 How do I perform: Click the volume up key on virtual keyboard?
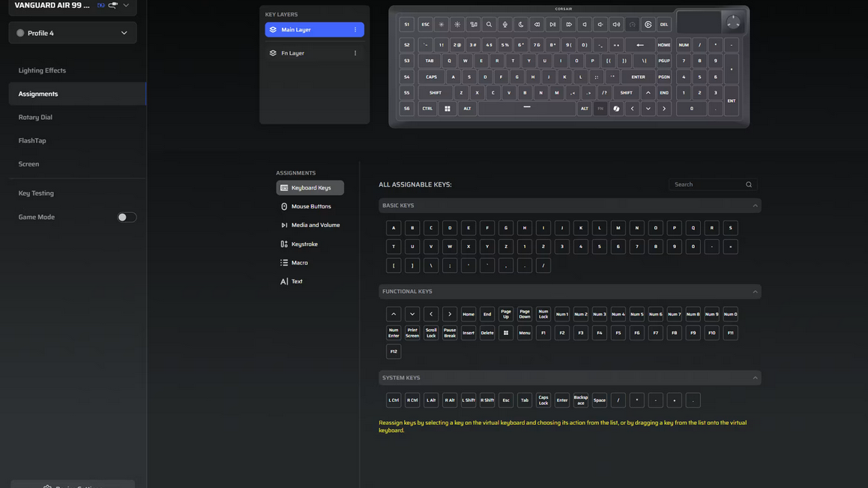[616, 25]
